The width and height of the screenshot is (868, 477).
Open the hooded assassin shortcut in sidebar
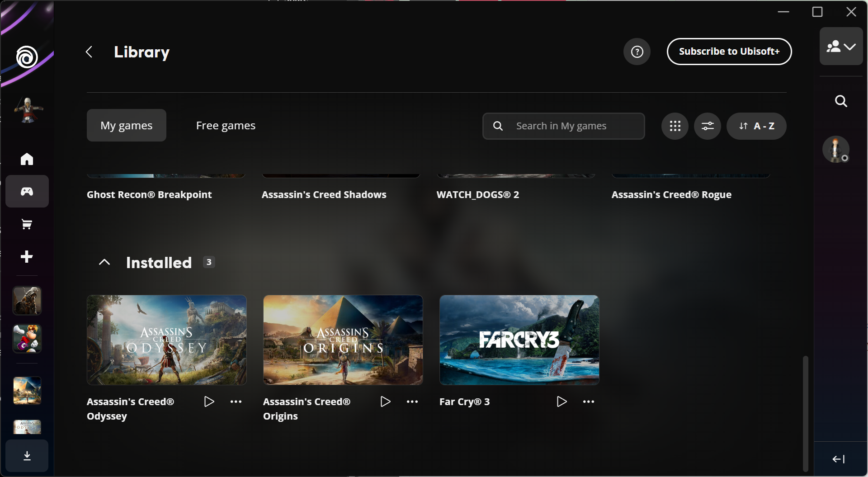[27, 301]
